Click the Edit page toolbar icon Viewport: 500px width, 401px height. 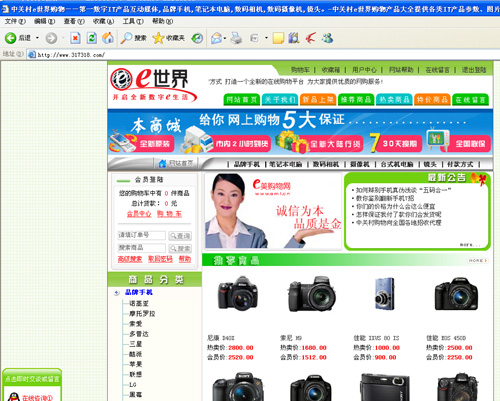(254, 38)
